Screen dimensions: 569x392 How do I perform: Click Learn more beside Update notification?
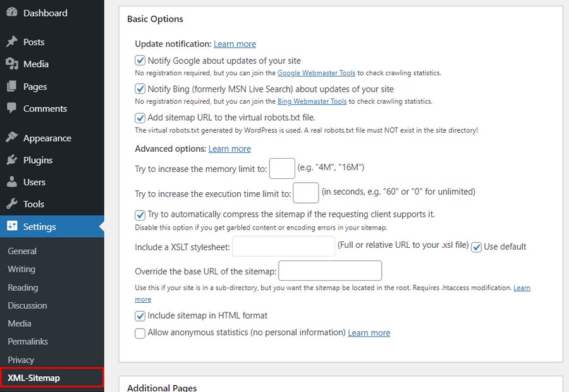pyautogui.click(x=235, y=44)
